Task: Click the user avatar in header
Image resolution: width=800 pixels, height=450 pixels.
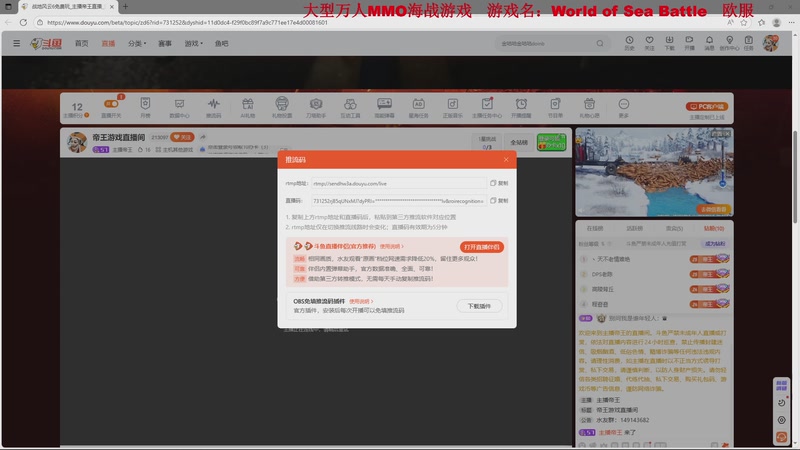Action: [x=771, y=43]
